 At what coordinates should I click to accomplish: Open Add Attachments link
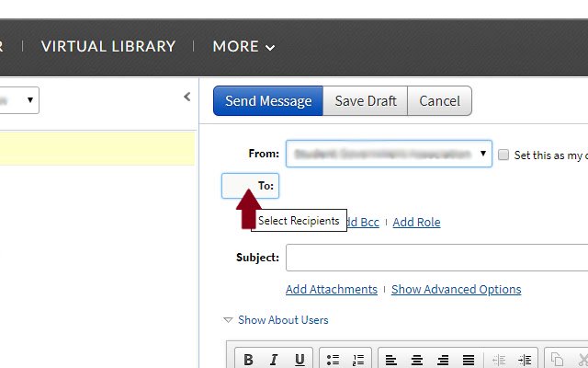coord(332,289)
